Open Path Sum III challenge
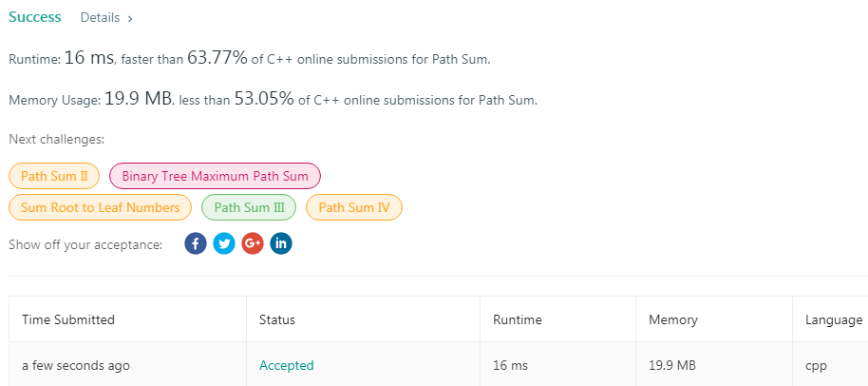The width and height of the screenshot is (868, 386). coord(249,207)
